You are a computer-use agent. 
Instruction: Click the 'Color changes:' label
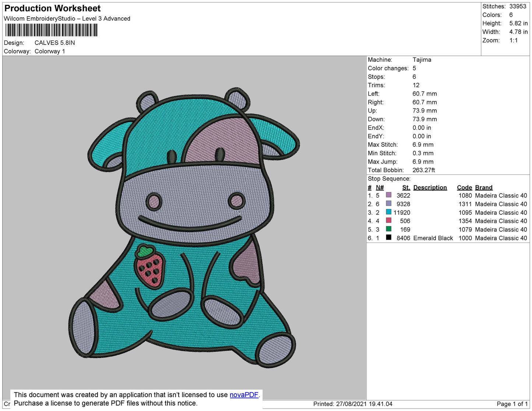click(388, 68)
